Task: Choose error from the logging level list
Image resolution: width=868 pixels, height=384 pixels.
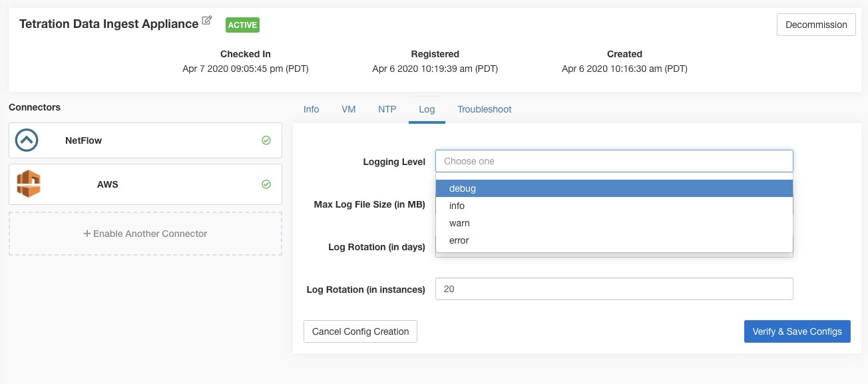Action: point(614,240)
